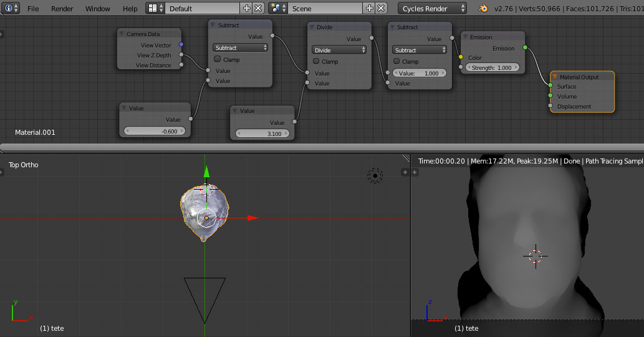
Task: Delete the current Scene with X icon
Action: point(382,8)
